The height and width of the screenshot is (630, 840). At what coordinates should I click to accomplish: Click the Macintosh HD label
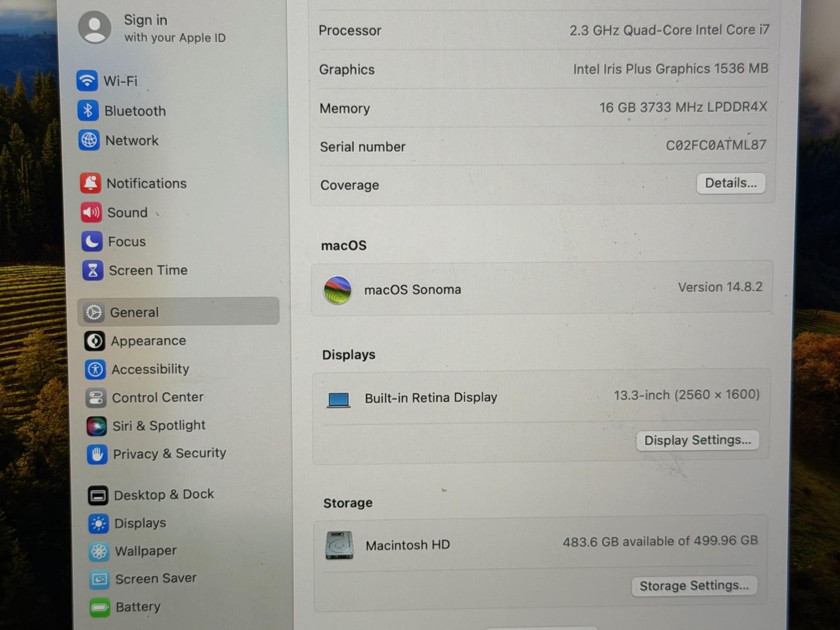pos(408,545)
